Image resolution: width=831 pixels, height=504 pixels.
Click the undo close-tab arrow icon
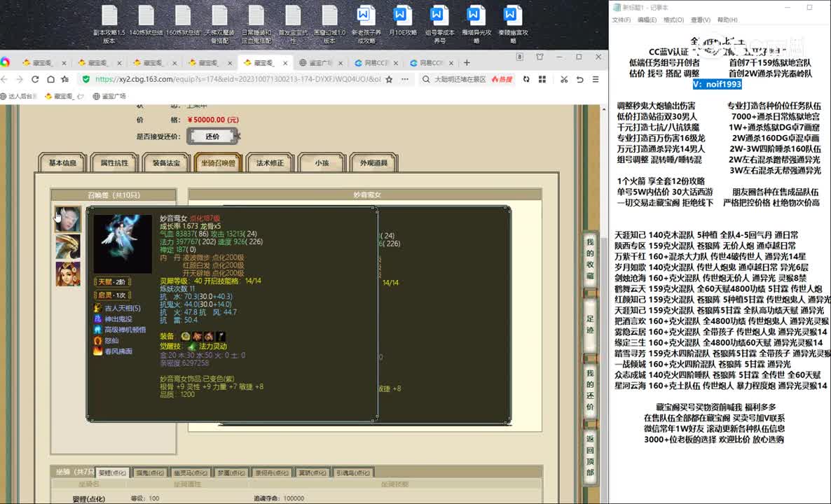click(579, 79)
